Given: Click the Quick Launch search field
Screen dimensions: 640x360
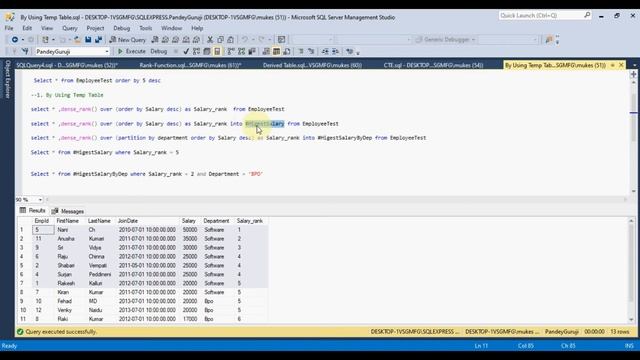Looking at the screenshot, I should click(x=545, y=16).
